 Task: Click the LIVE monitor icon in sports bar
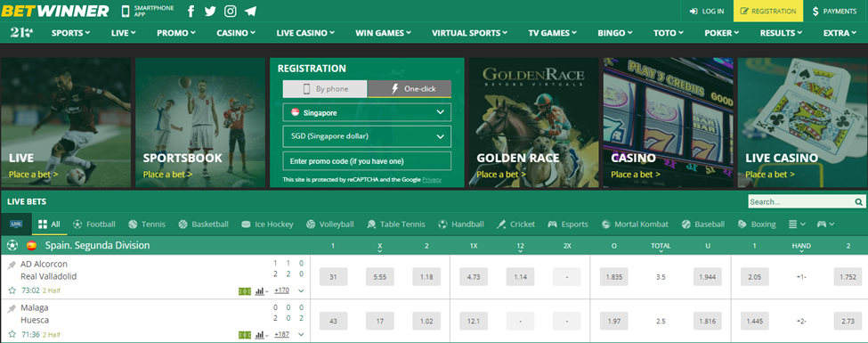click(x=16, y=224)
